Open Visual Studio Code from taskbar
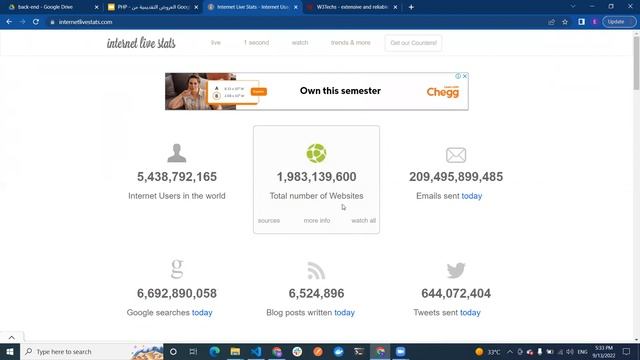The image size is (640, 360). (256, 351)
